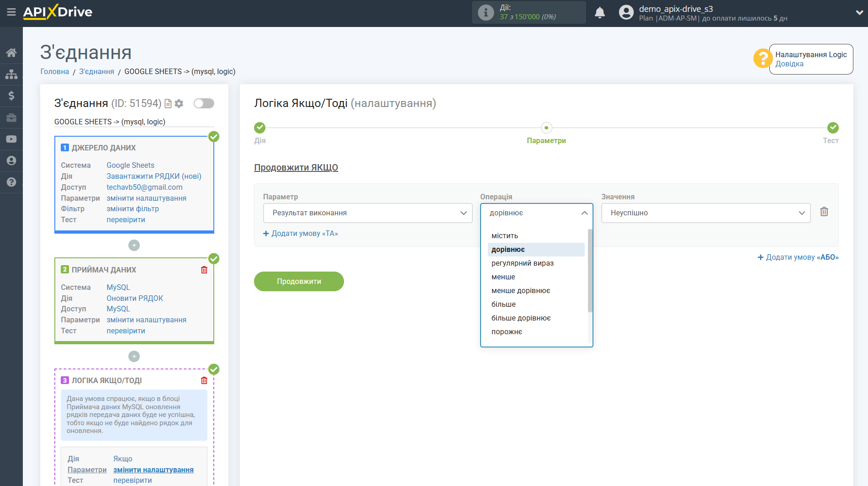Screen dimensions: 868x486
Task: Collapse the Операція dropdown
Action: [536, 213]
